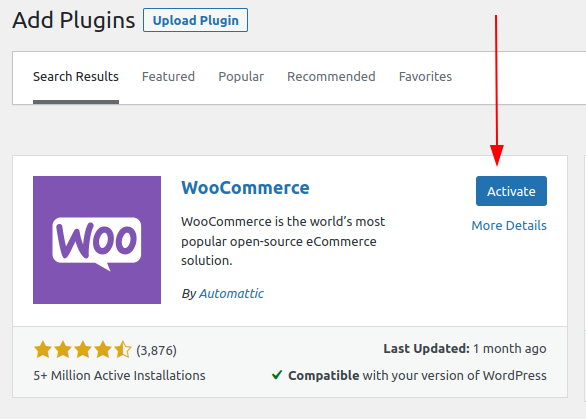Switch to the Popular tab
The width and height of the screenshot is (586, 419).
[x=241, y=77]
